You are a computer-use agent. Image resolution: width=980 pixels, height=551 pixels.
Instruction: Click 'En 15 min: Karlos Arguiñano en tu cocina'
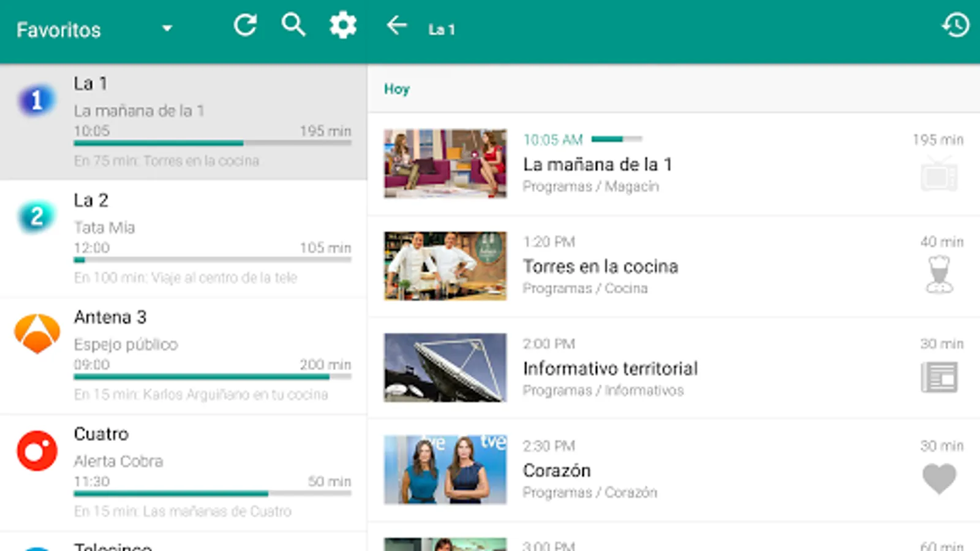tap(201, 395)
